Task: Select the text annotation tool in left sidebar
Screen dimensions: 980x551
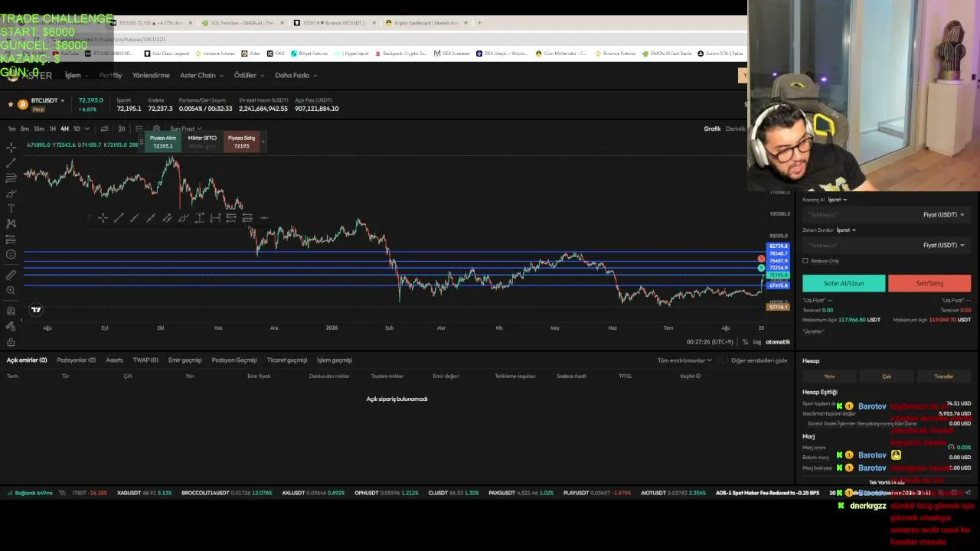Action: tap(11, 208)
